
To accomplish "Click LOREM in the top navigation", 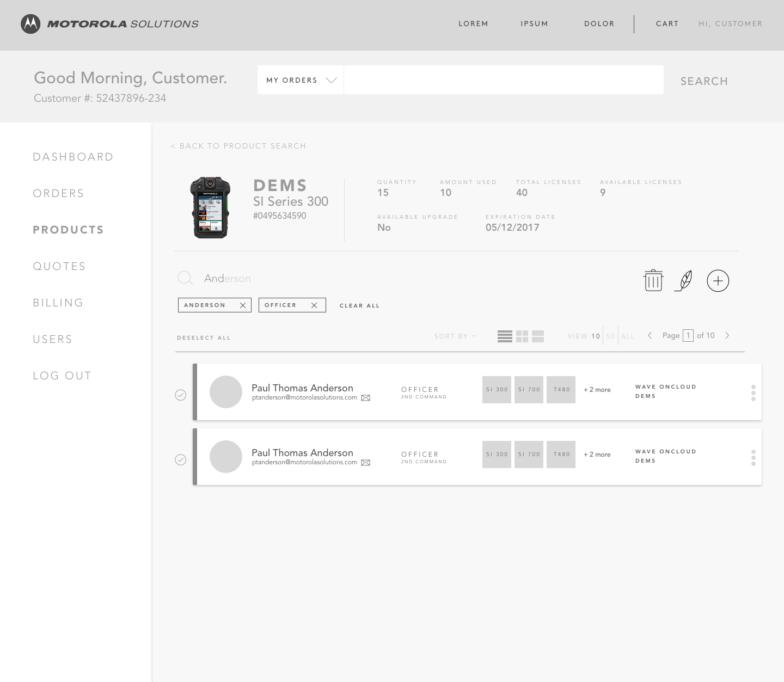I will point(473,24).
